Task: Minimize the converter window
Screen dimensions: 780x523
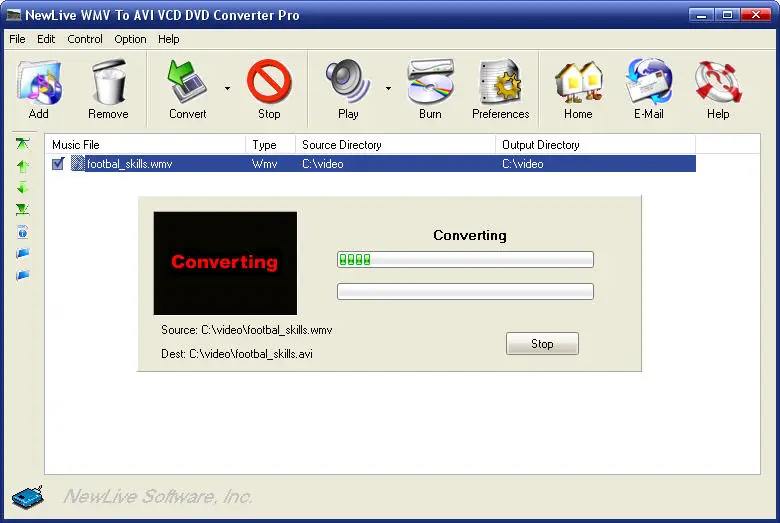Action: [x=701, y=15]
